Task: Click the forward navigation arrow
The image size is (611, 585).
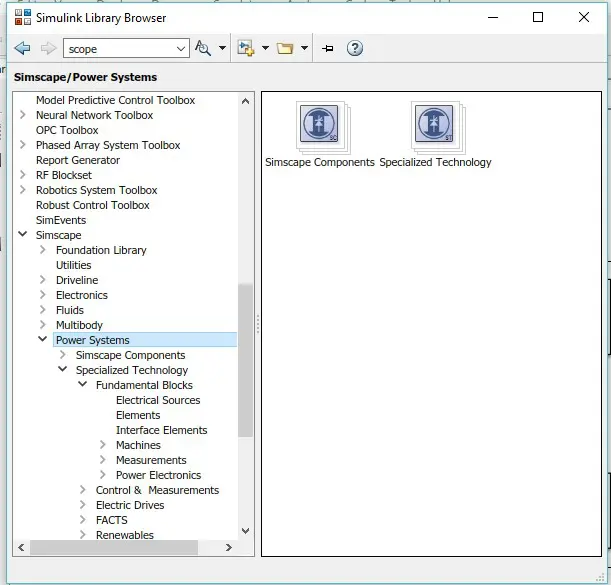Action: tap(48, 48)
